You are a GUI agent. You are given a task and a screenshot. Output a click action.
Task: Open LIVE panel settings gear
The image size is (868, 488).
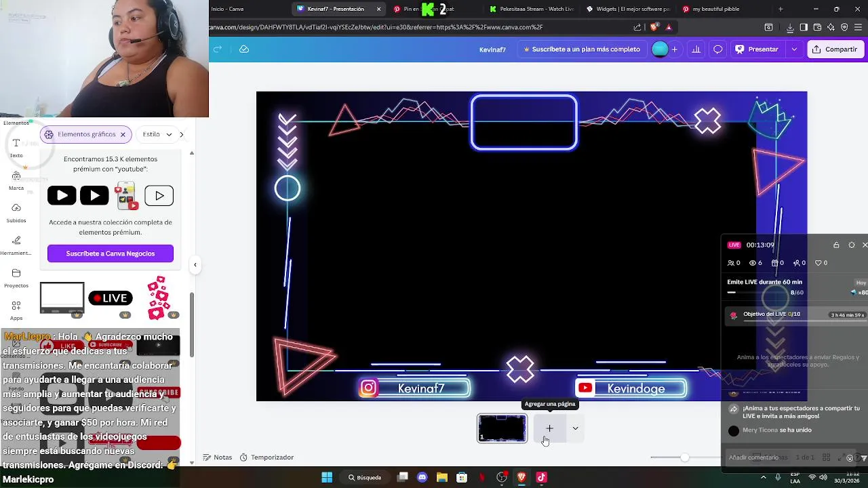[852, 245]
